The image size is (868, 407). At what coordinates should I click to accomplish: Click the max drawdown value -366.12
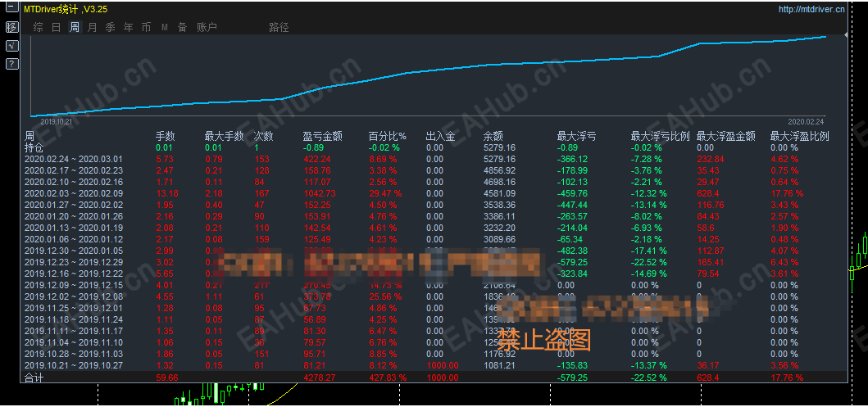click(572, 159)
